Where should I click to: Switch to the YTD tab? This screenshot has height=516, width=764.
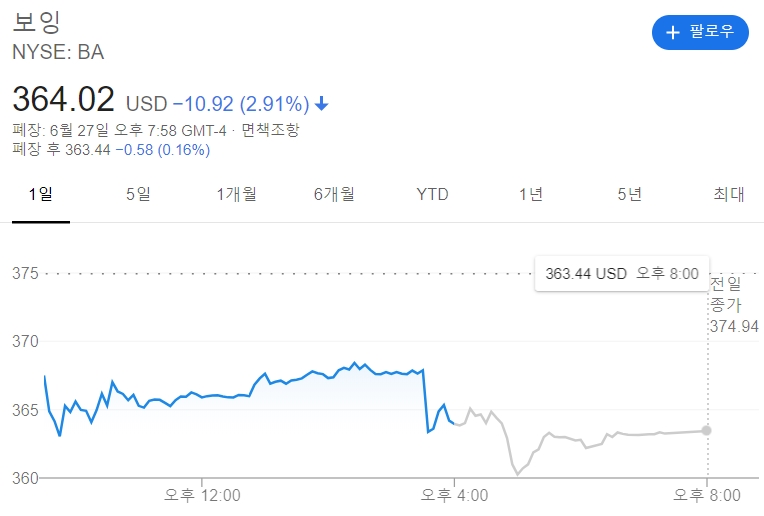pos(432,194)
